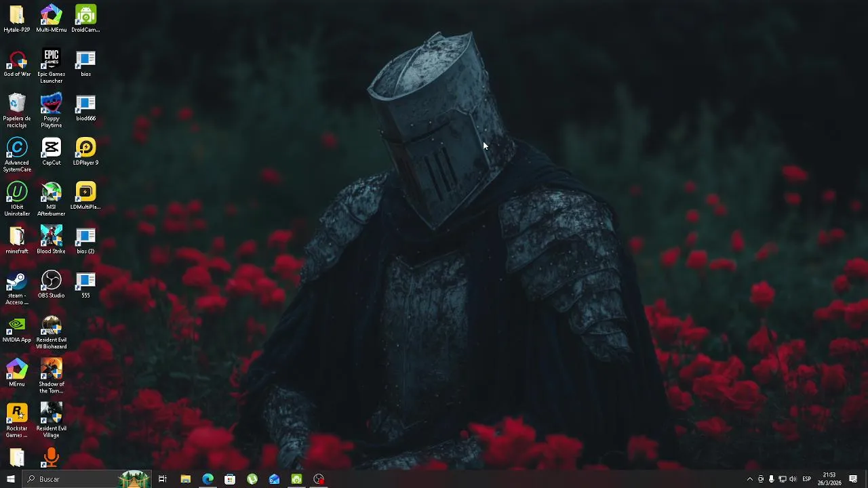The image size is (868, 488).
Task: Open the ESP language selector
Action: pyautogui.click(x=807, y=479)
